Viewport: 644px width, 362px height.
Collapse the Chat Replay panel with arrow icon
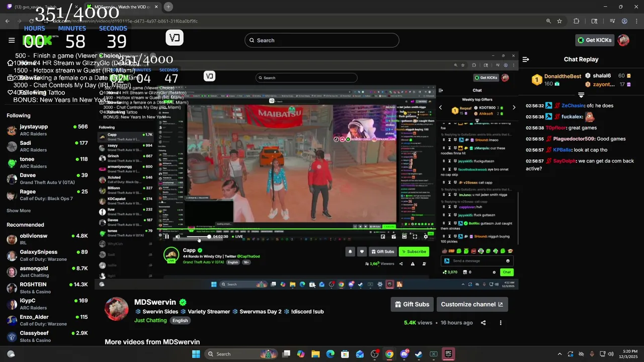pyautogui.click(x=526, y=59)
